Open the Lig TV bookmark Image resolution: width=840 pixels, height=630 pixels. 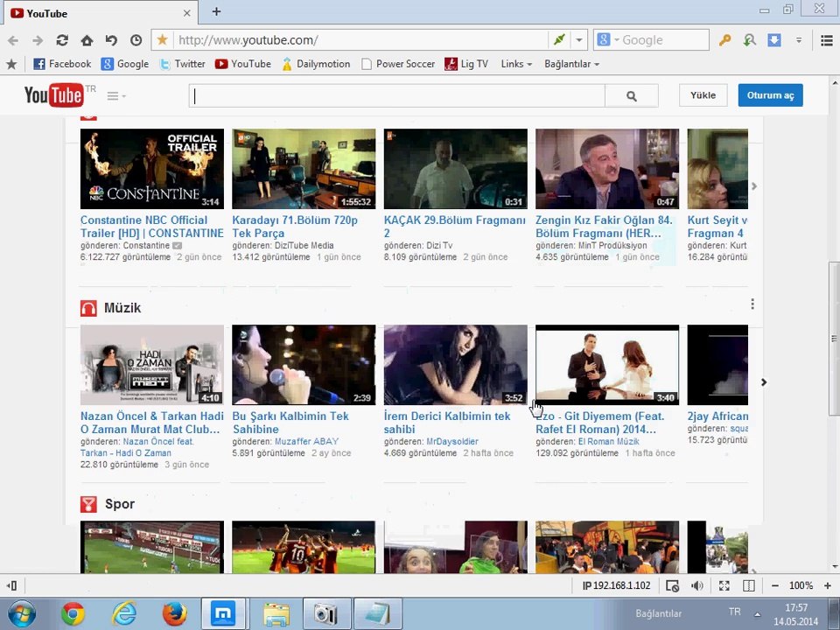point(466,64)
